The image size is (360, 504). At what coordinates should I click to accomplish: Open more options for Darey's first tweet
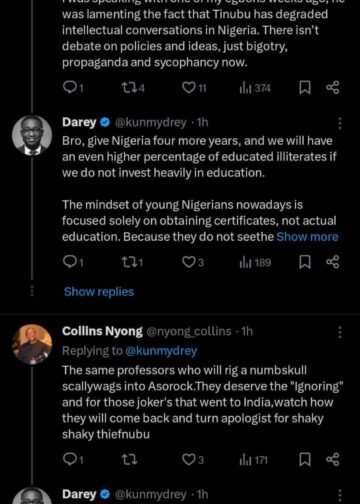tap(340, 123)
